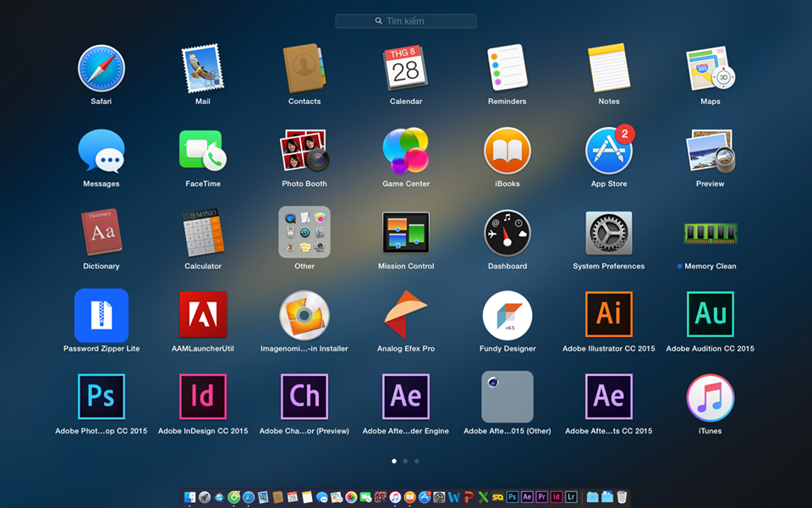Open Safari from Launchpad
The height and width of the screenshot is (508, 812).
(x=101, y=69)
